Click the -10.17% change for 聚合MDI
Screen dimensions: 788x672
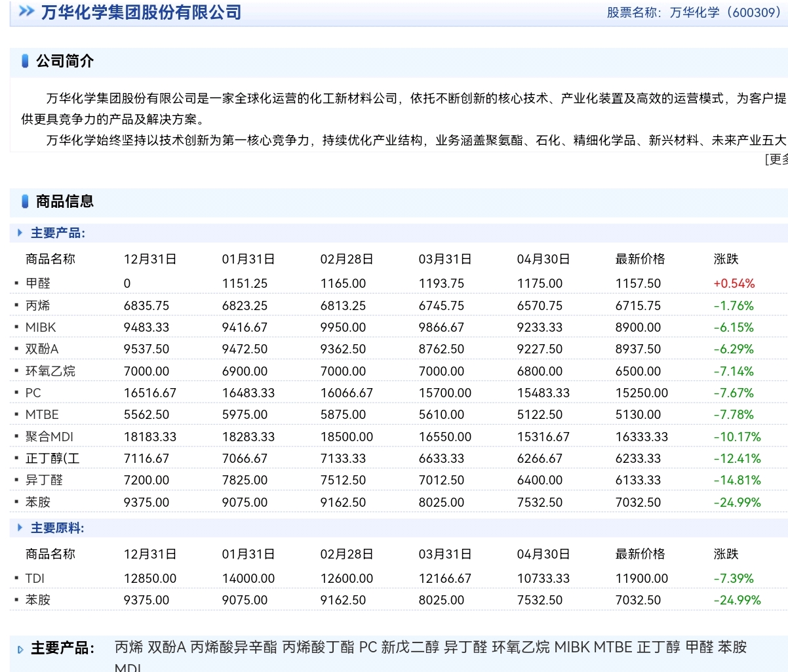point(738,437)
